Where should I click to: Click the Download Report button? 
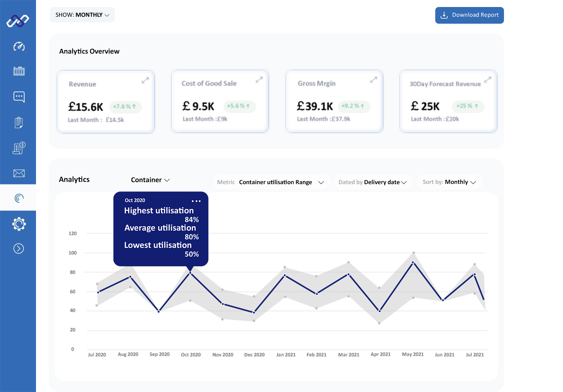pyautogui.click(x=469, y=15)
